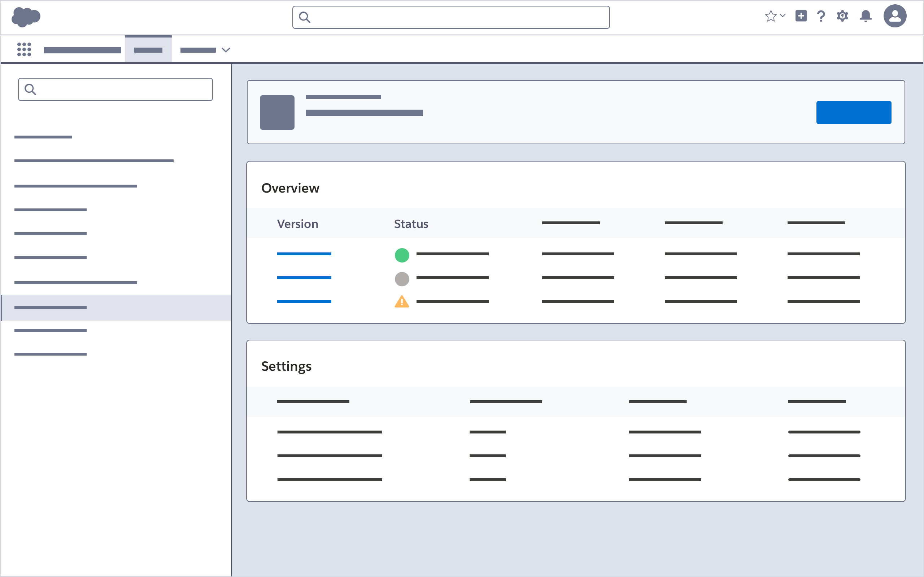The image size is (924, 577).
Task: Open the user profile avatar
Action: (x=895, y=16)
